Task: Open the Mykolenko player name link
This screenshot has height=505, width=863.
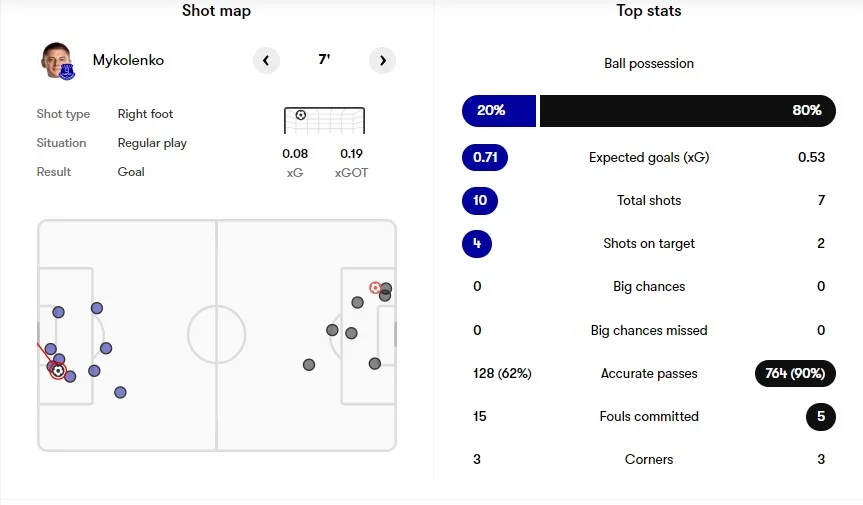Action: (x=128, y=60)
